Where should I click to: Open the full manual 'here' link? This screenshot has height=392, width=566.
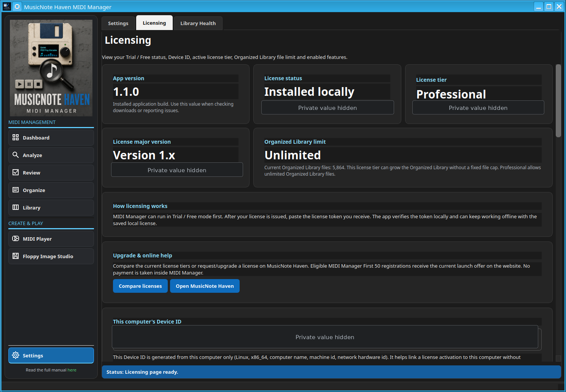(x=72, y=370)
